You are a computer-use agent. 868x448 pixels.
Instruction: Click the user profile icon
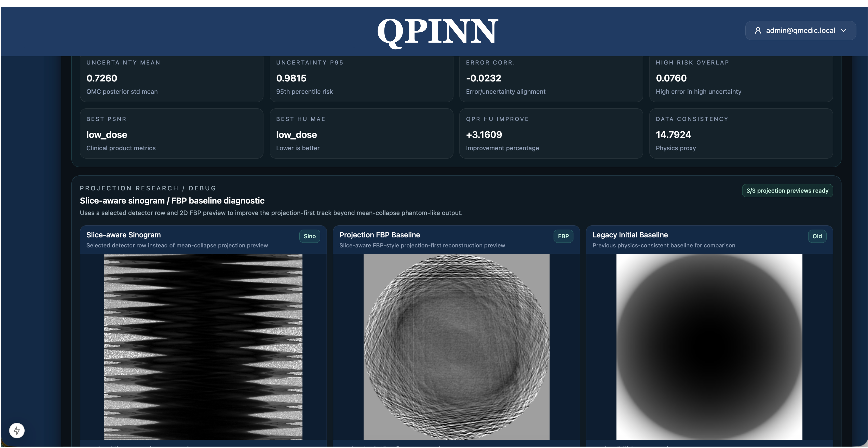[x=758, y=31]
